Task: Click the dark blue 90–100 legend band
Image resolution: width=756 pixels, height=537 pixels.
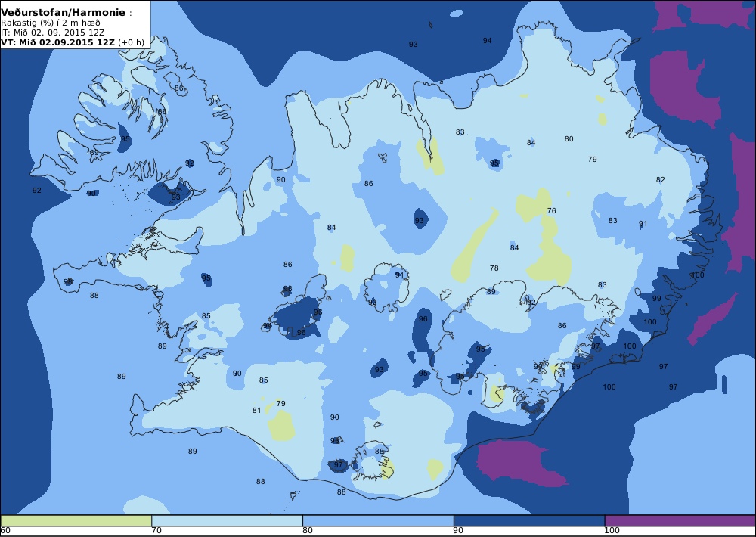Action: point(529,520)
